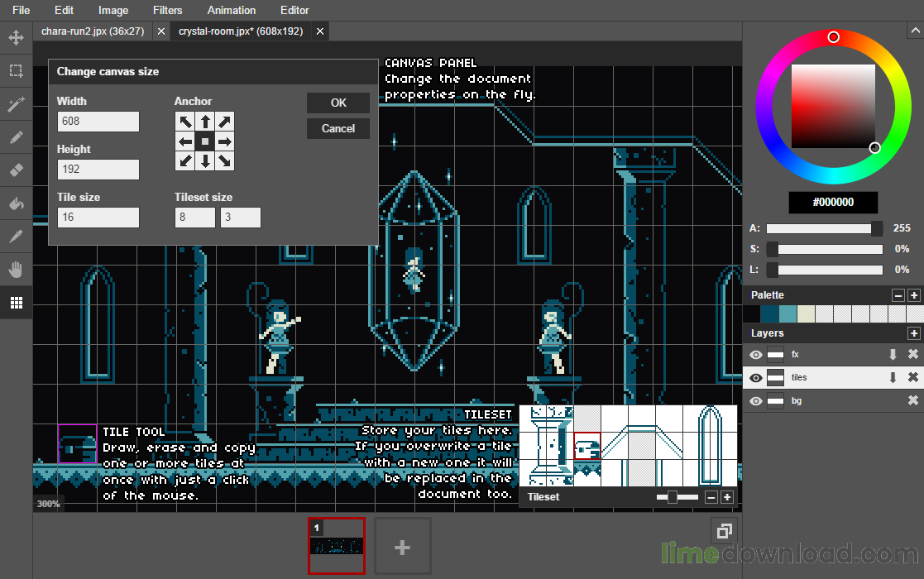Viewport: 924px width, 579px height.
Task: Hide the bg layer
Action: [x=755, y=401]
